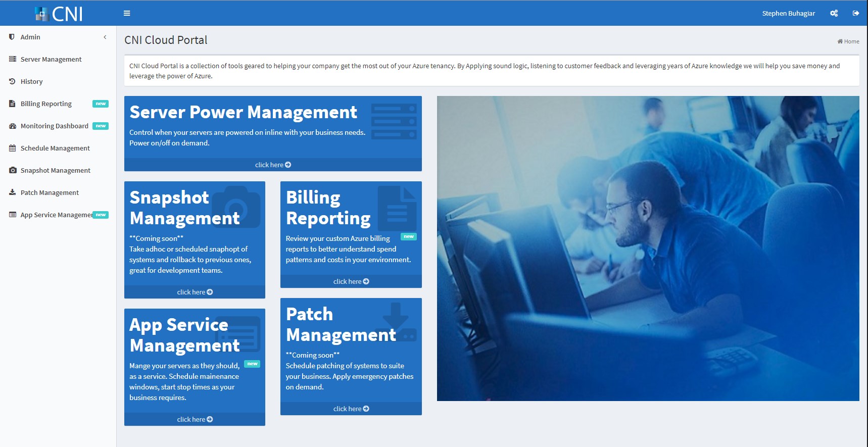Screen dimensions: 868x447
Task: Click the Admin shield icon
Action: (12, 37)
